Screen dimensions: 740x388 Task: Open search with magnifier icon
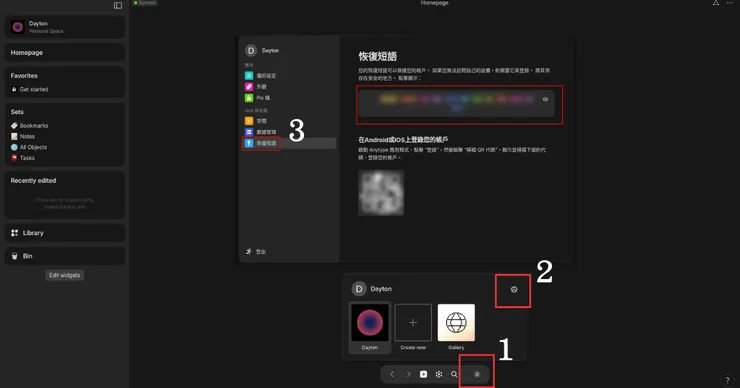click(x=454, y=374)
